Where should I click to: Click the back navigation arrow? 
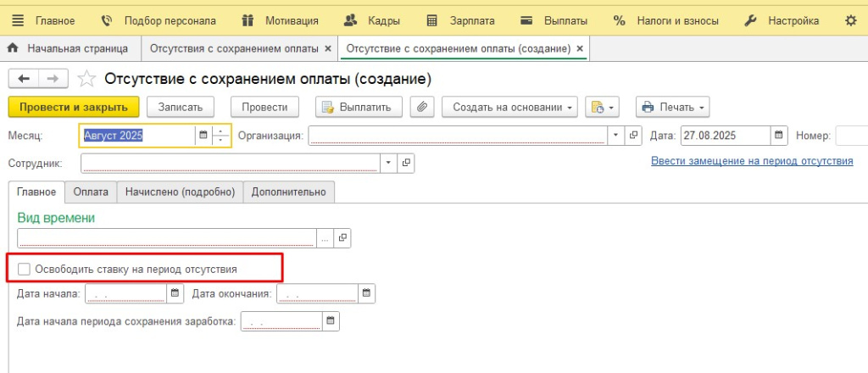coord(24,79)
